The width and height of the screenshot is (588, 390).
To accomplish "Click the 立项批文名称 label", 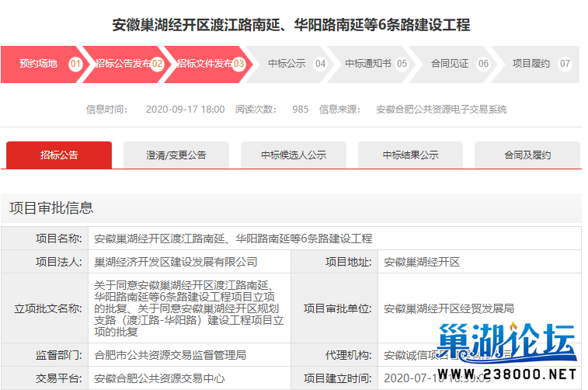I will [48, 308].
